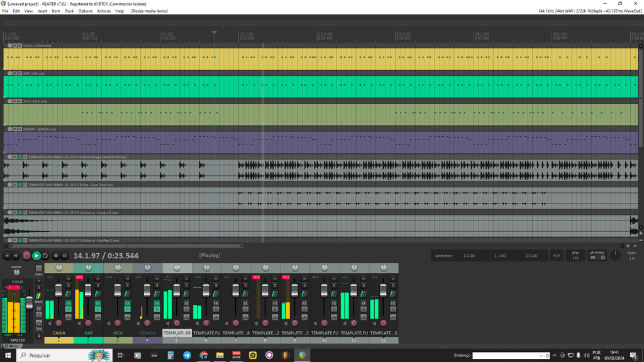Stop playback with the stop button
Screen dimensions: 644x362
[x=56, y=256]
